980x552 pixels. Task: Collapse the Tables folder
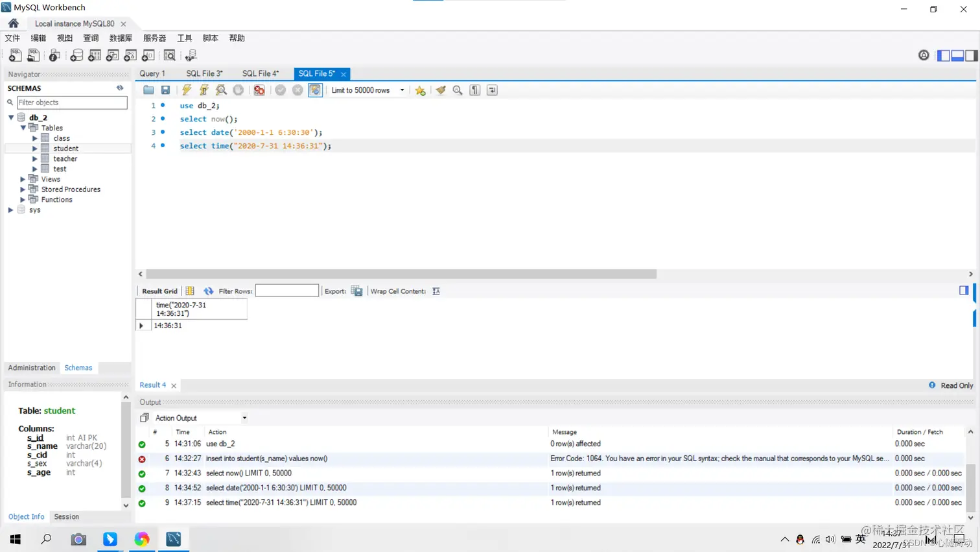click(23, 128)
